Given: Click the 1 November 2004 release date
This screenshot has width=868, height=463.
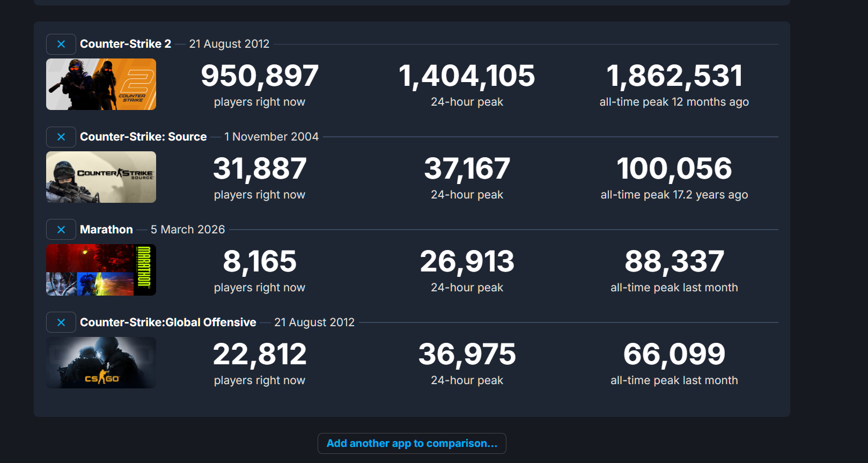Looking at the screenshot, I should pos(271,137).
